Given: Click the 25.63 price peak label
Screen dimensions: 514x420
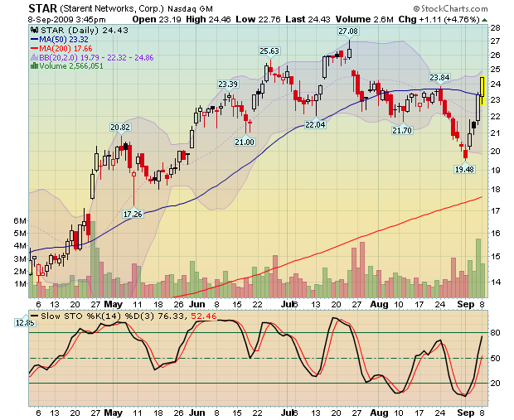Looking at the screenshot, I should point(269,51).
